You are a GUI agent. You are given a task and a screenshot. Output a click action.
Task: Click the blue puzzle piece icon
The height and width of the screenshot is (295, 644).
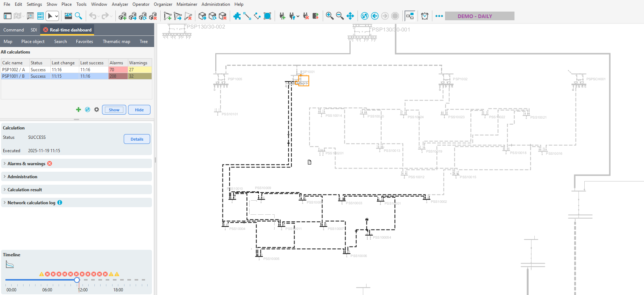point(237,16)
